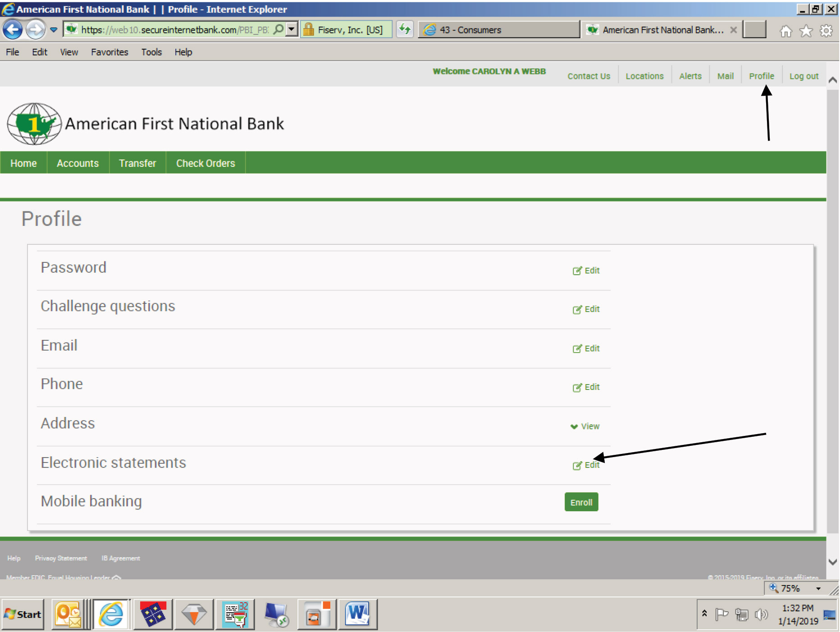This screenshot has height=632, width=840.
Task: Open the red and blue grid taskbar app
Action: (x=153, y=614)
